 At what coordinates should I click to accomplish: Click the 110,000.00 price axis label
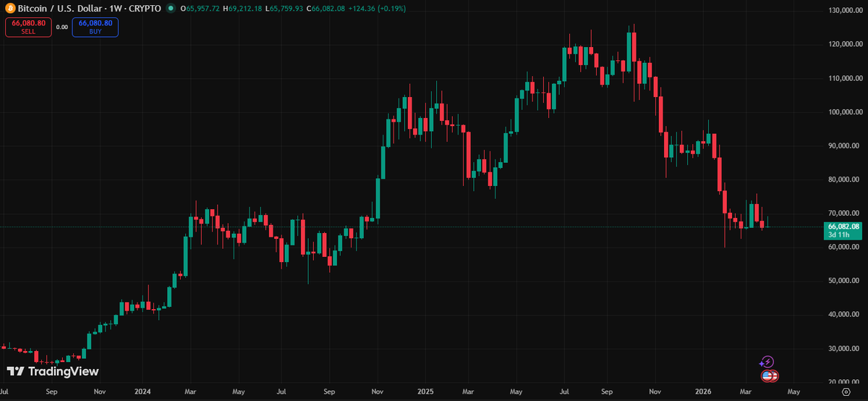pos(844,78)
